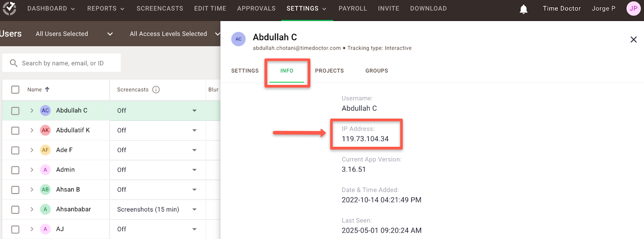Open the notifications bell
Image resolution: width=644 pixels, height=239 pixels.
point(523,8)
